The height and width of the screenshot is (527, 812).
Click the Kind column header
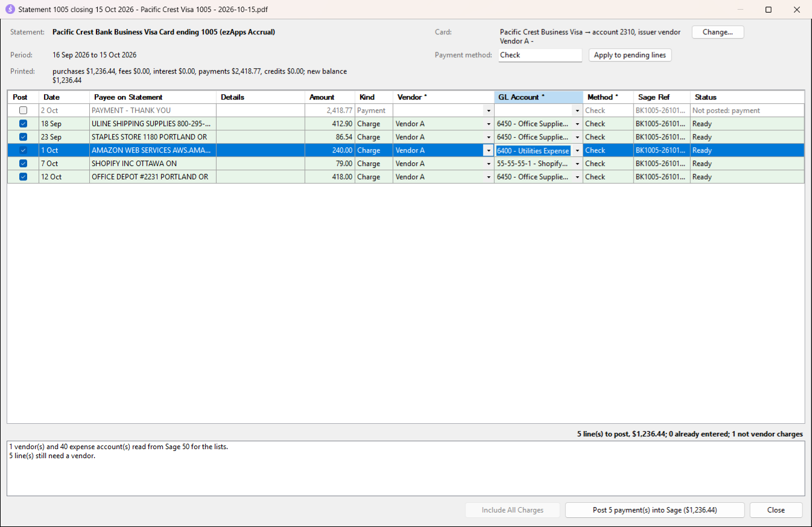click(x=374, y=97)
